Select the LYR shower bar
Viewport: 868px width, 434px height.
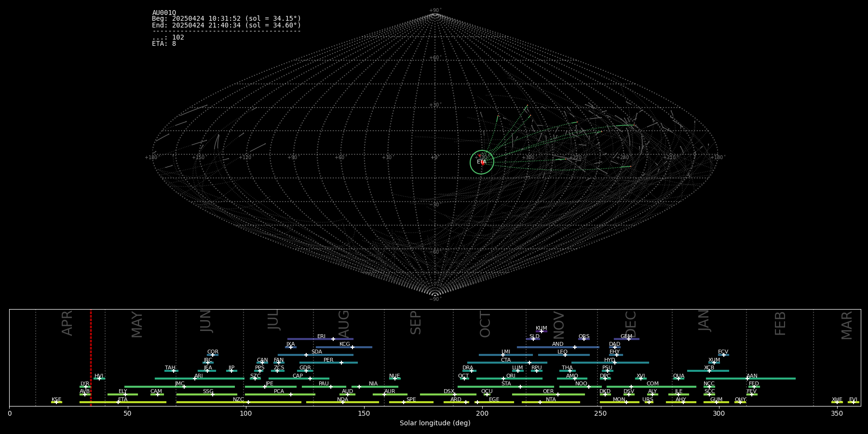pyautogui.click(x=85, y=387)
